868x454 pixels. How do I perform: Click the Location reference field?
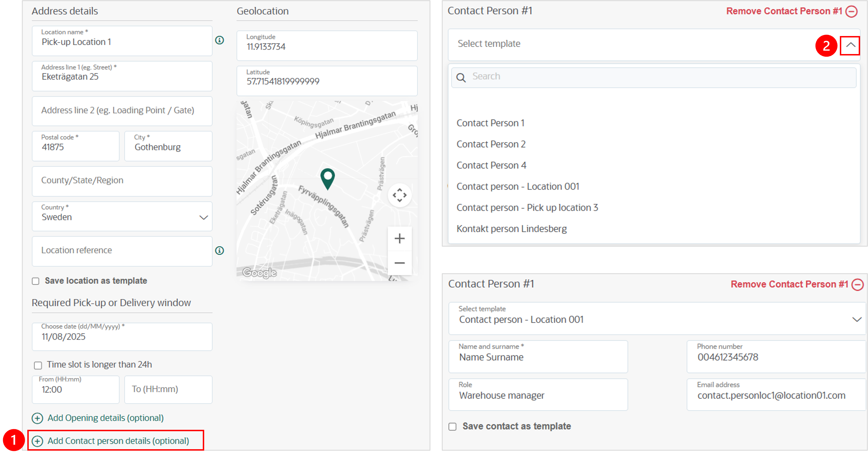[122, 251]
